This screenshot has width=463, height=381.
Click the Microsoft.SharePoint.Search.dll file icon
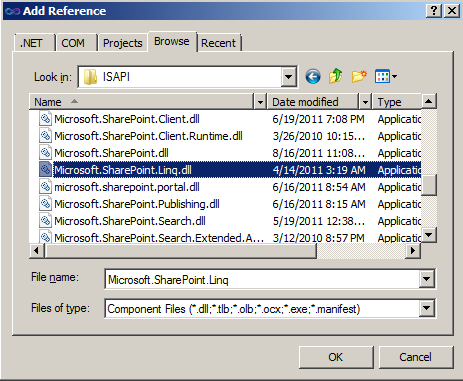(x=45, y=221)
